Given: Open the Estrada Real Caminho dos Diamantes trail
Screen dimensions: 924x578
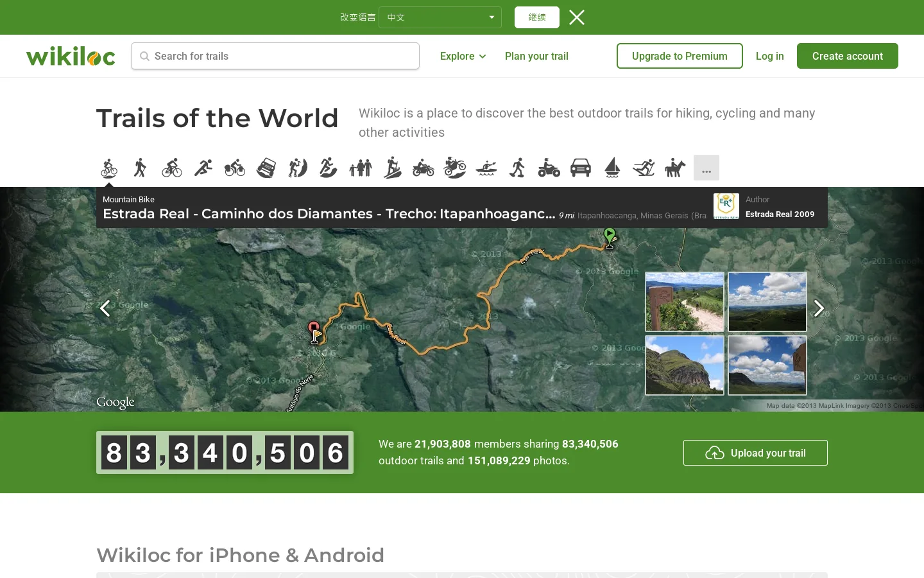Looking at the screenshot, I should point(329,214).
